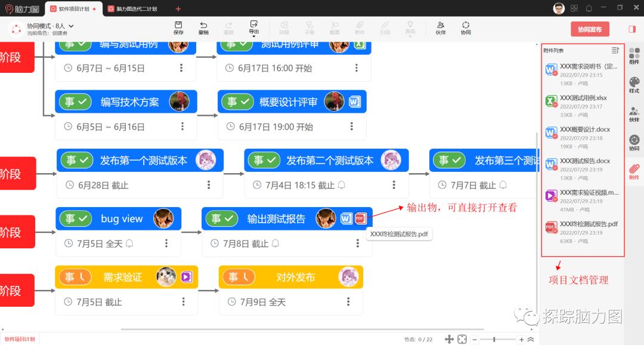This screenshot has width=644, height=345.
Task: Open the 样式 styles panel icon
Action: click(x=634, y=84)
